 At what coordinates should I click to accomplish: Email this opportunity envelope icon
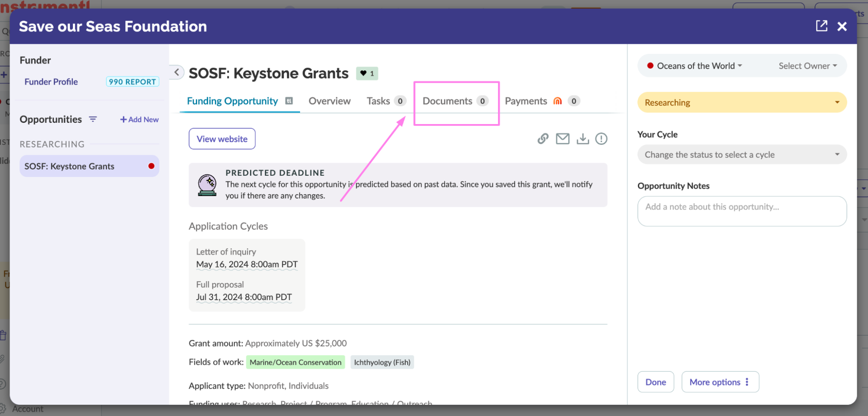563,139
